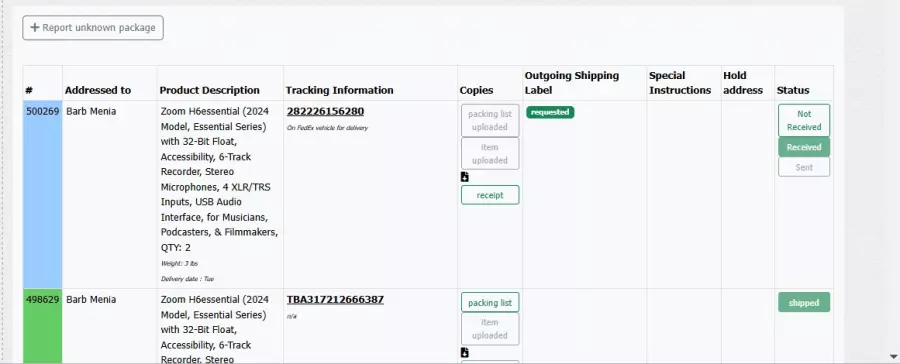Click the requested shipping label badge

[550, 113]
